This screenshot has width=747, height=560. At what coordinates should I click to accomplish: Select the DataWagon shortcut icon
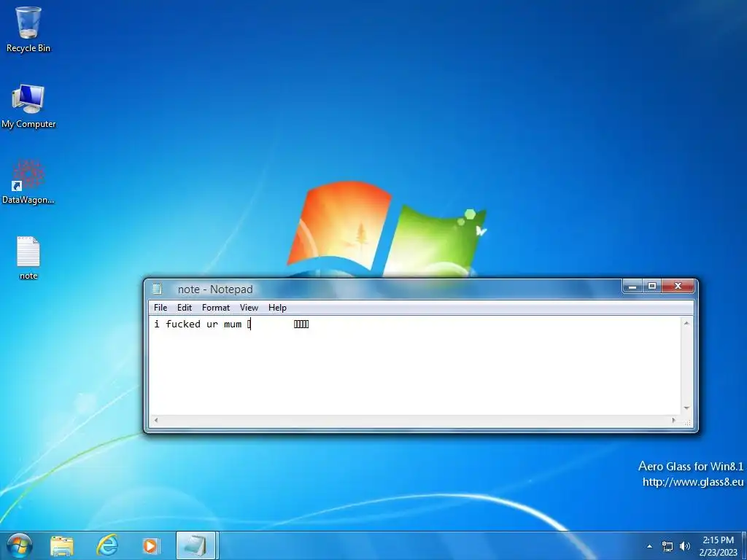coord(28,182)
